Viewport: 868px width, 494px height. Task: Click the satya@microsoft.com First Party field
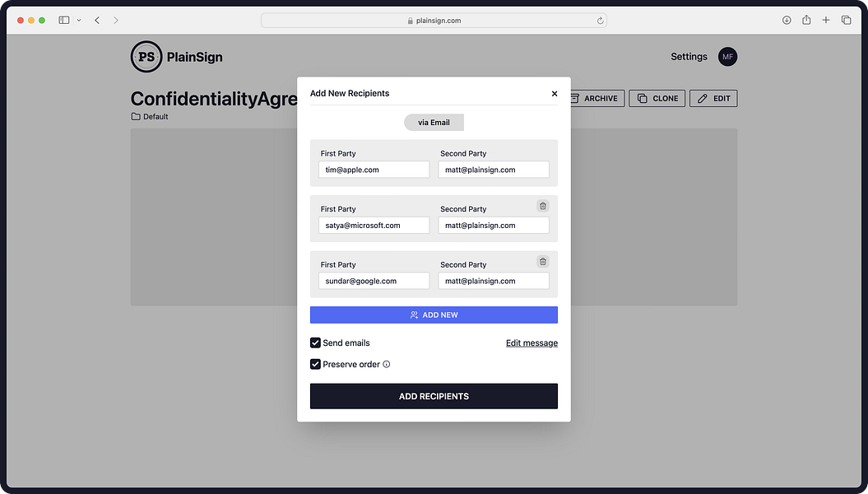[x=374, y=226]
